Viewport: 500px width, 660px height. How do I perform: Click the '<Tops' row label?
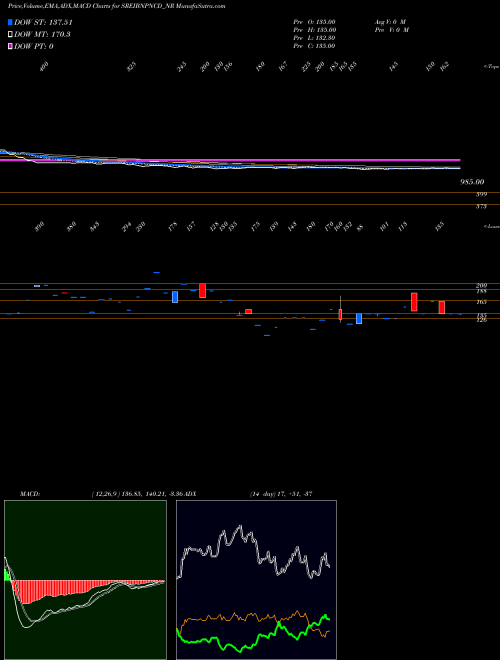491,67
